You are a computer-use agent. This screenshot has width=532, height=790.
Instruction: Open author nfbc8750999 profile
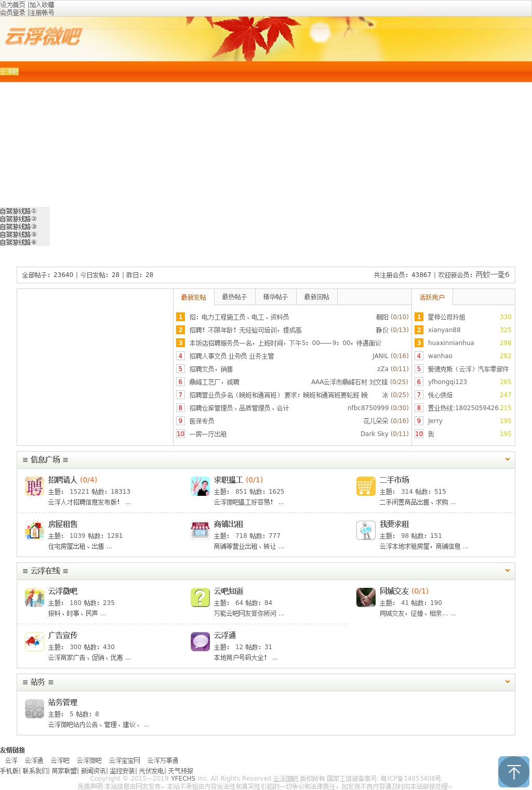(x=368, y=408)
